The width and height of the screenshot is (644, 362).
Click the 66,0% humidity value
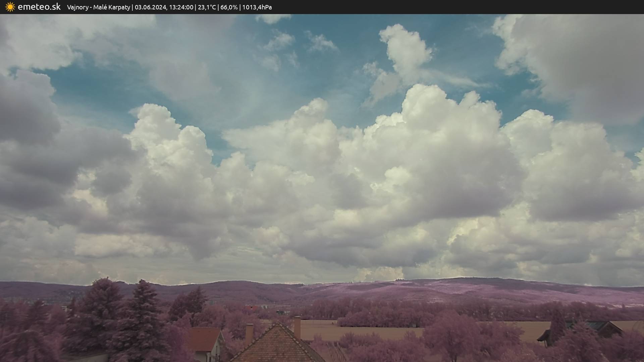229,7
